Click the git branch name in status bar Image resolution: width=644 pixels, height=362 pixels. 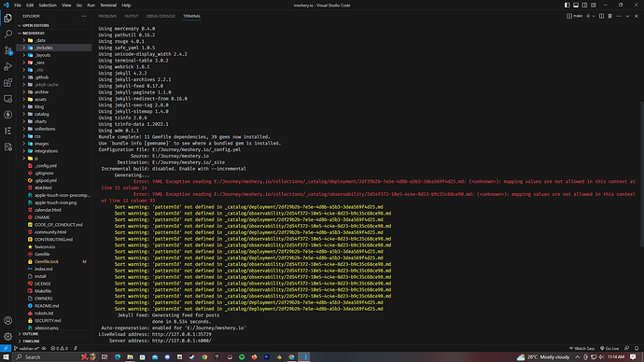pos(28,348)
